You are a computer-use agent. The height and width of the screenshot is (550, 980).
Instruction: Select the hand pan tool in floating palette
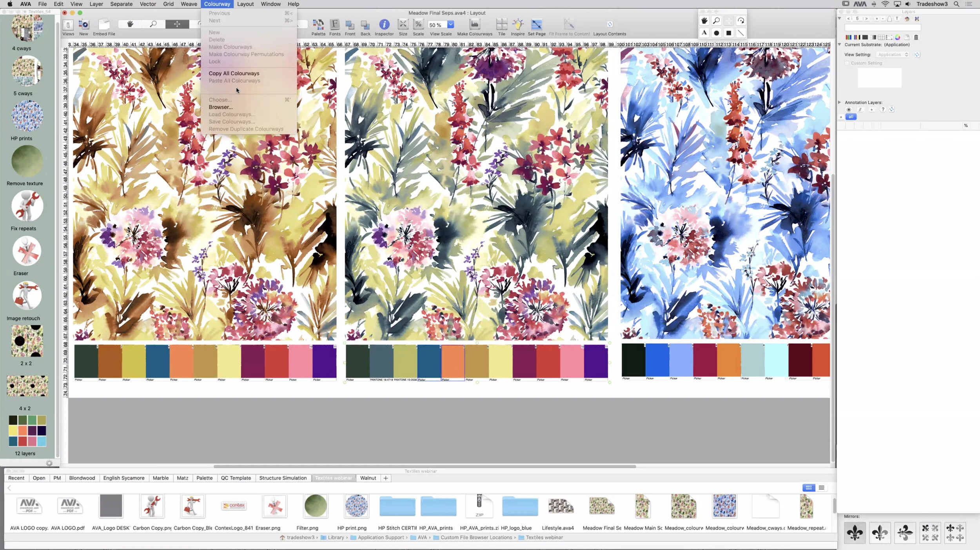pos(704,21)
